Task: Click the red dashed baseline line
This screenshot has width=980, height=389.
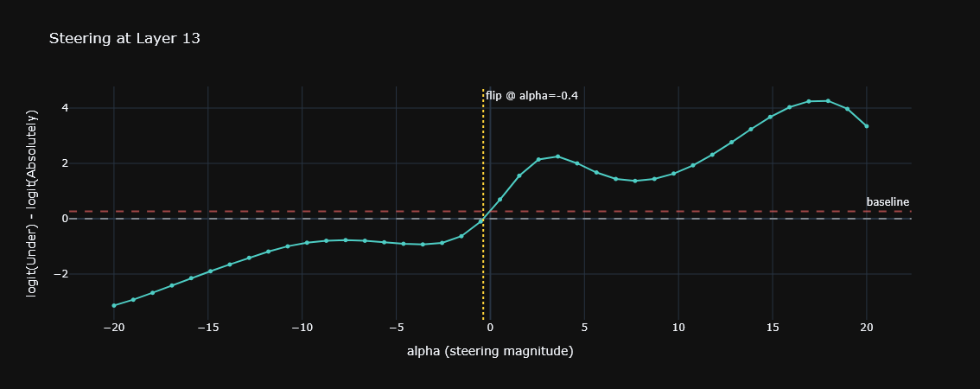Action: click(490, 212)
